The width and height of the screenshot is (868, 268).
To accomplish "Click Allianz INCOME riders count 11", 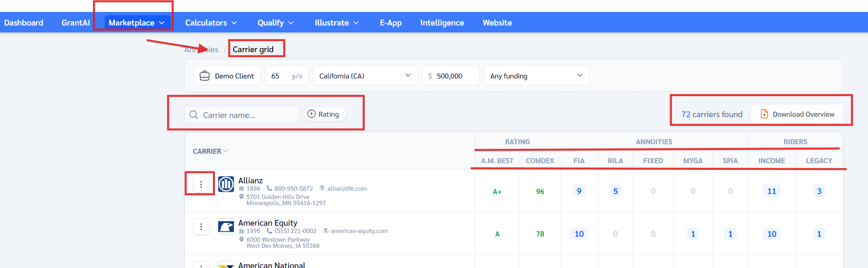I will click(772, 191).
